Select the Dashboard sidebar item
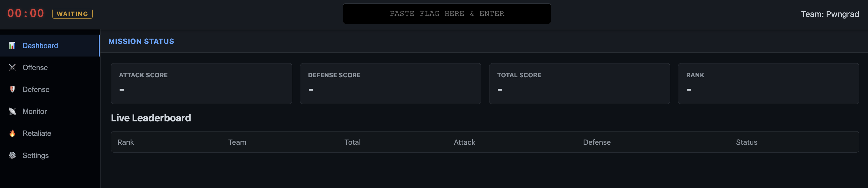The image size is (868, 188). [x=40, y=46]
